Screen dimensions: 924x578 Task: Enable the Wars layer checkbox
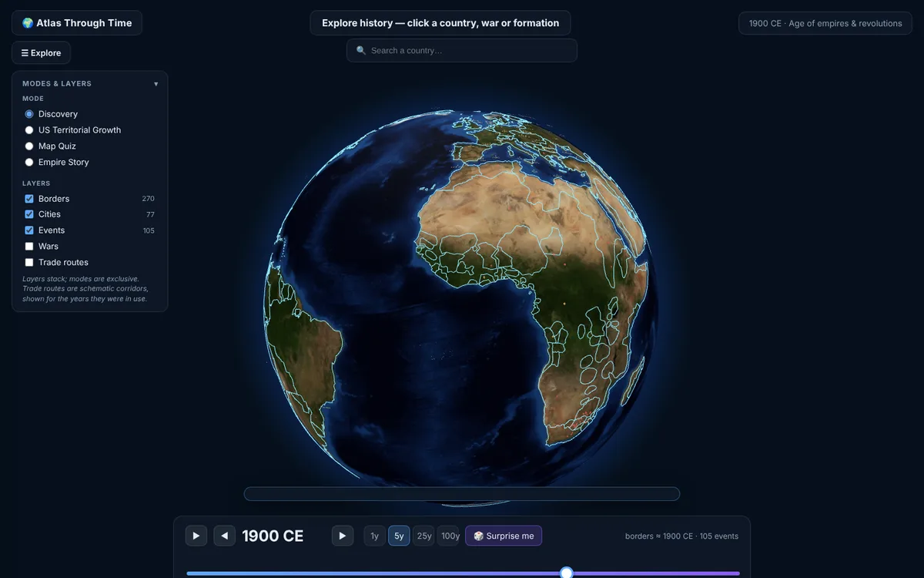(29, 247)
